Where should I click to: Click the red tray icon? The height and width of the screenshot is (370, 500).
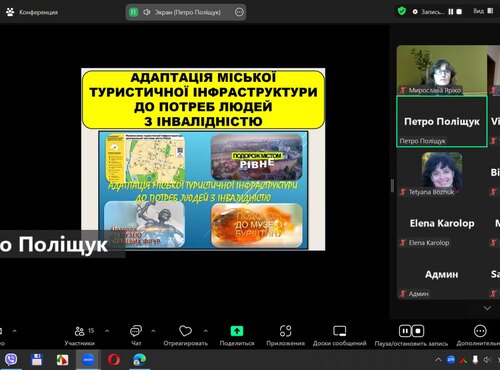click(x=463, y=360)
